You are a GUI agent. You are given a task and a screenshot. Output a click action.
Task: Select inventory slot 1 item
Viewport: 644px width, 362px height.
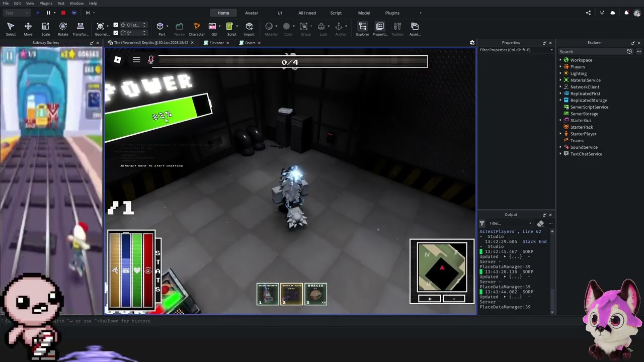(268, 294)
